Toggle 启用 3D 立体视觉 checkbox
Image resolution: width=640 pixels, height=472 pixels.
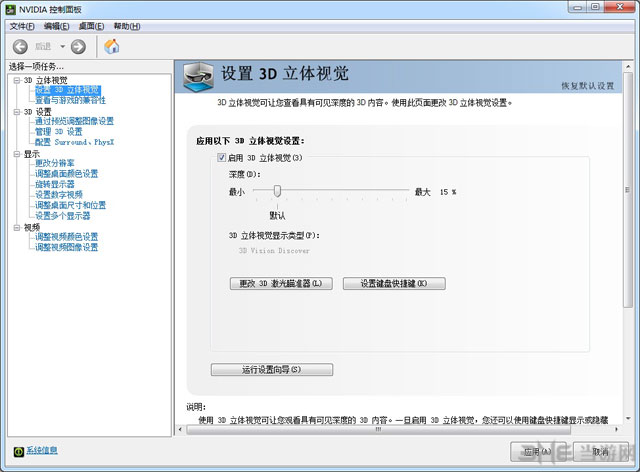click(222, 158)
